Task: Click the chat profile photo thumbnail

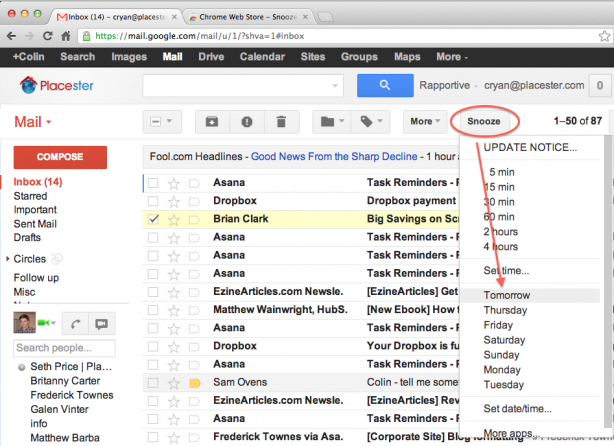Action: (x=24, y=323)
